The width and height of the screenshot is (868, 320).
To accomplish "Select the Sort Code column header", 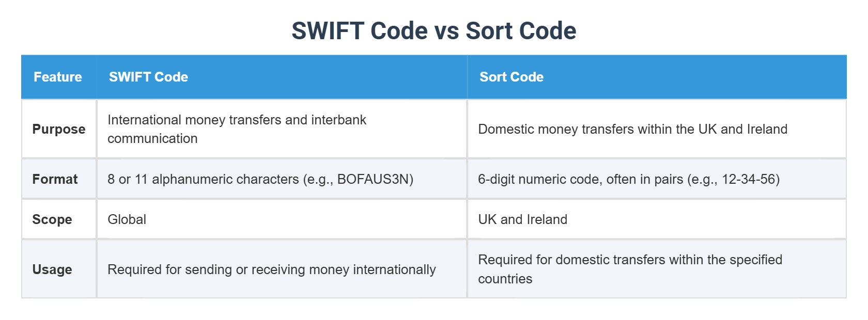I will tap(512, 77).
